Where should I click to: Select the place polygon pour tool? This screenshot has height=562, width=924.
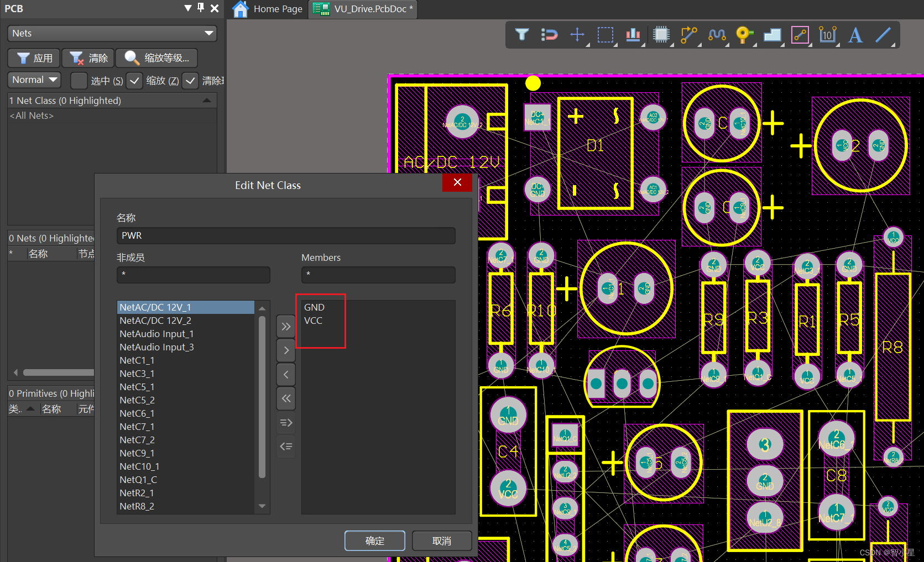[x=772, y=35]
